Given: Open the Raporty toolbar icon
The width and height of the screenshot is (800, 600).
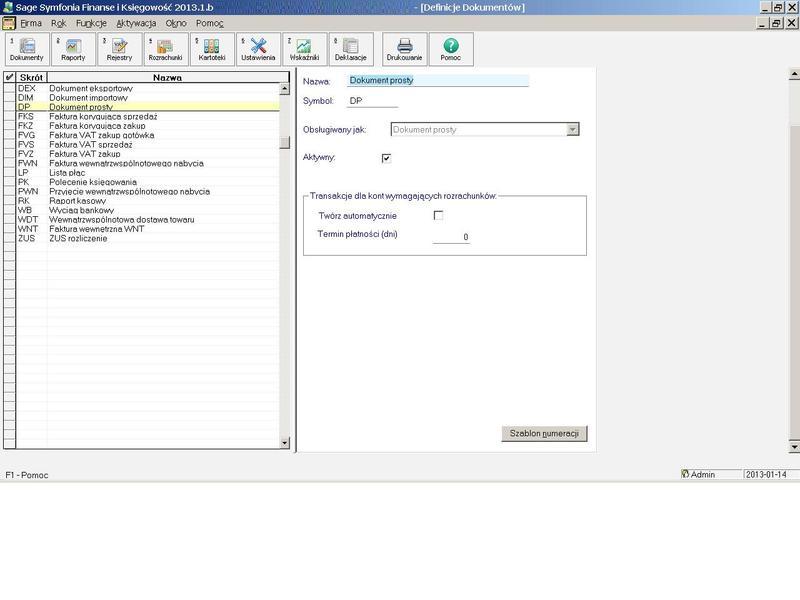Looking at the screenshot, I should tap(73, 49).
